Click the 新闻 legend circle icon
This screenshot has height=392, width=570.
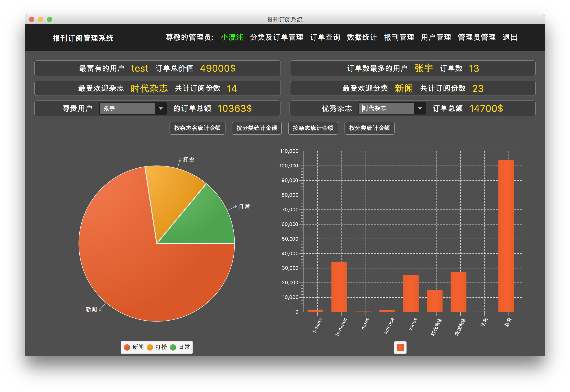coord(127,347)
